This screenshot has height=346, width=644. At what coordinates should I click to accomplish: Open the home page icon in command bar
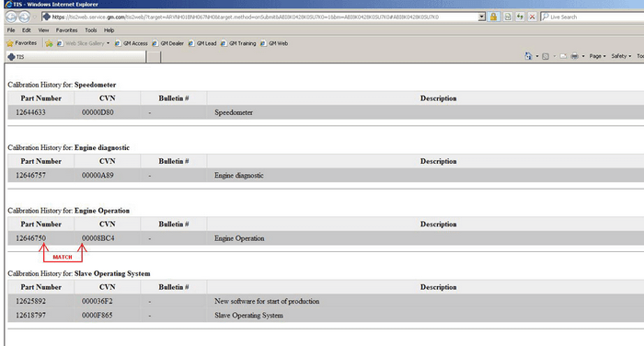coord(528,56)
